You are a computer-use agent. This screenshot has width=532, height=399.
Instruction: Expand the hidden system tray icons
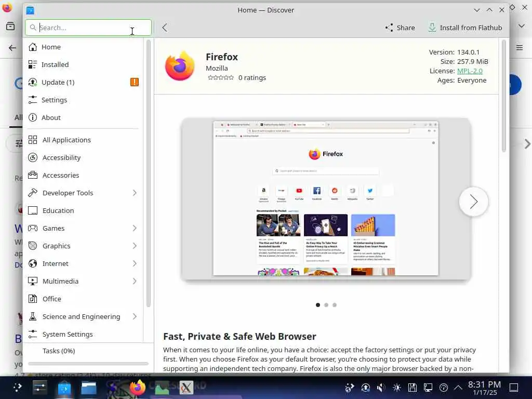[458, 388]
